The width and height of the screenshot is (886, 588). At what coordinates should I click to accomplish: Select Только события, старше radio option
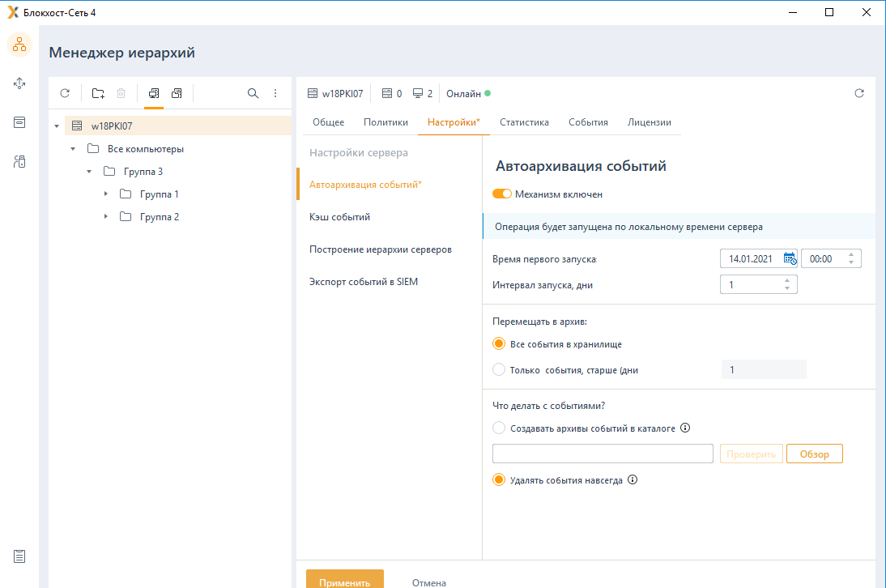[498, 369]
